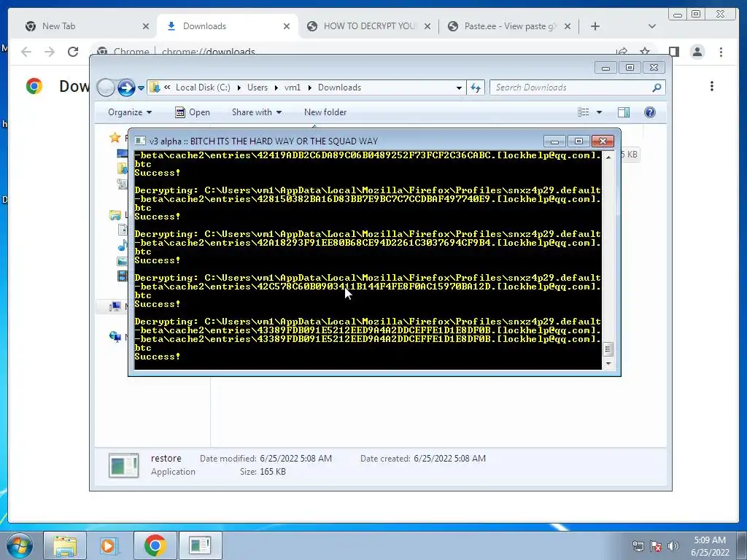This screenshot has height=560, width=747.
Task: Reload the Chrome page
Action: point(73,52)
